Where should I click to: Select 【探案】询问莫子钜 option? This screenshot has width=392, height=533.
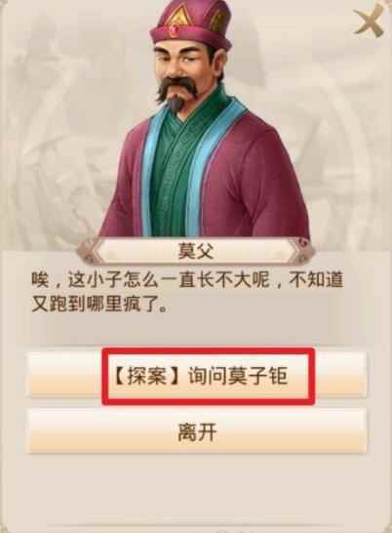pos(196,376)
